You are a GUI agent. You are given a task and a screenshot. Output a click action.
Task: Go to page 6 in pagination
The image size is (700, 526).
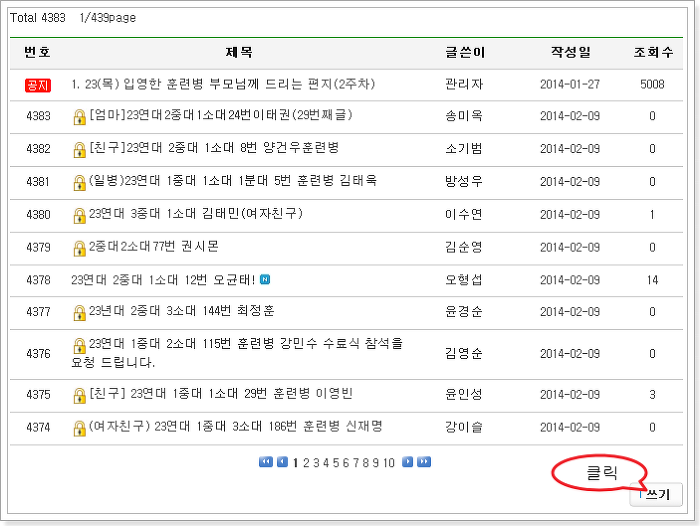click(x=346, y=463)
